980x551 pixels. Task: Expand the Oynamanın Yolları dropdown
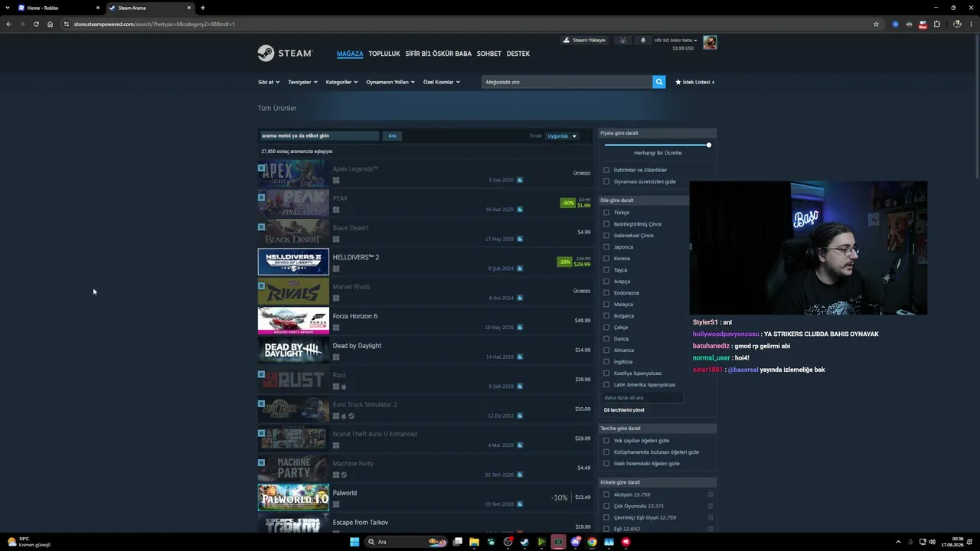tap(390, 82)
